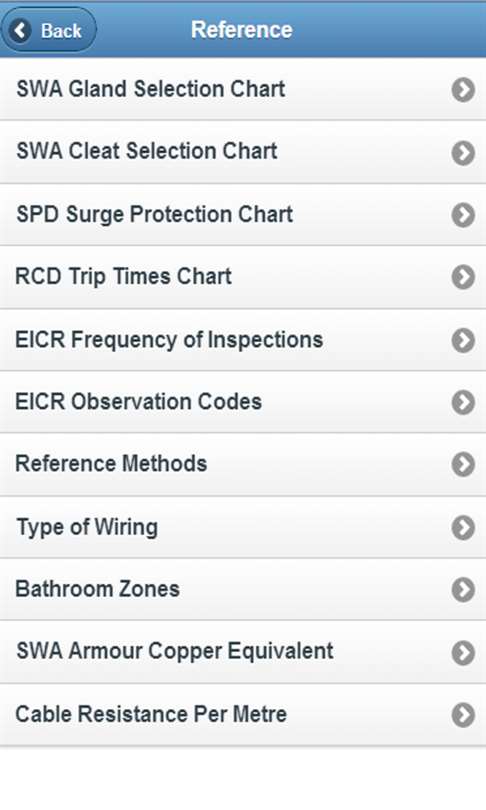Click the arrow icon next to SWA Cleat Selection Chart
Viewport: 486px width, 810px height.
click(x=463, y=152)
